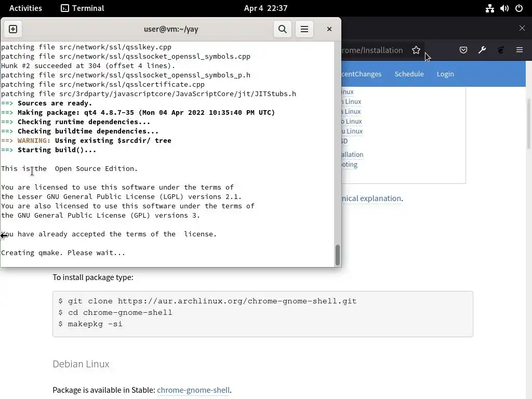The width and height of the screenshot is (532, 399).
Task: Click the 'git clone' command line
Action: pos(207,301)
